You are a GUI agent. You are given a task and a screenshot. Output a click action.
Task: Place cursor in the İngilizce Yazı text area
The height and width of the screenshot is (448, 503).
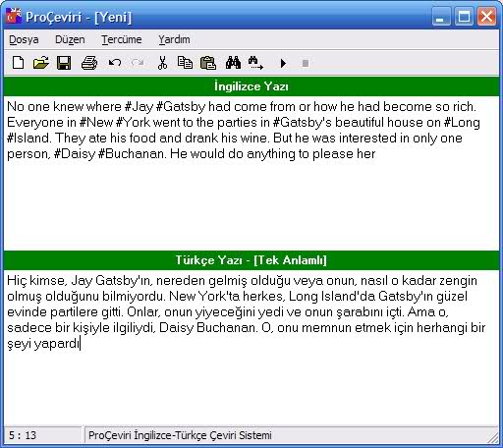coord(251,173)
